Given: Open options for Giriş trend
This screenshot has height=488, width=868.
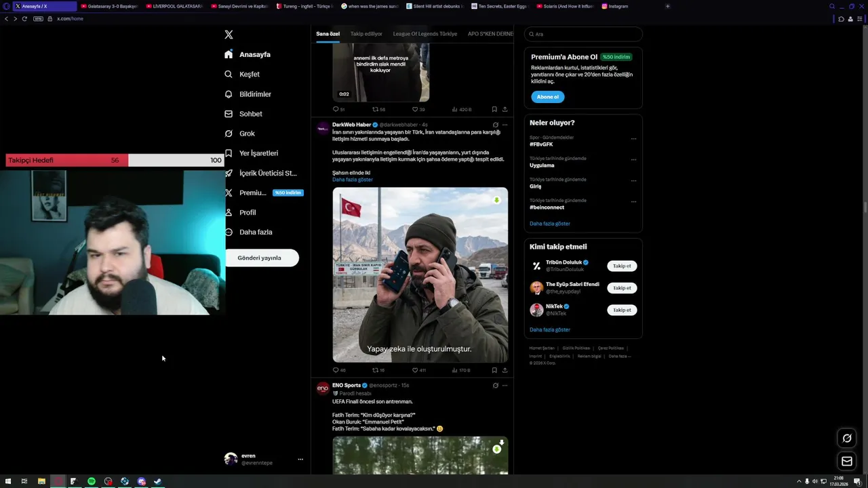Looking at the screenshot, I should click(x=633, y=181).
